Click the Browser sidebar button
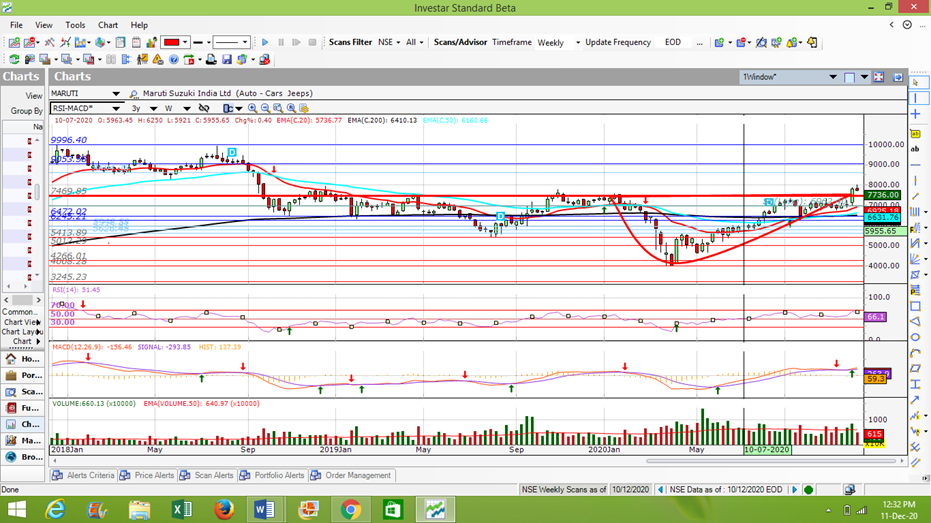 [23, 457]
